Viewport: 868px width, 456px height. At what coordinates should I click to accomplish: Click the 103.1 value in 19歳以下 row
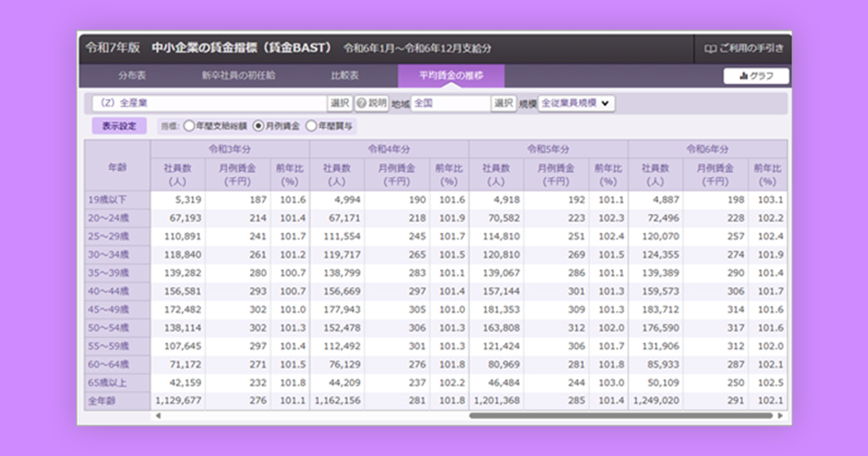click(x=767, y=200)
